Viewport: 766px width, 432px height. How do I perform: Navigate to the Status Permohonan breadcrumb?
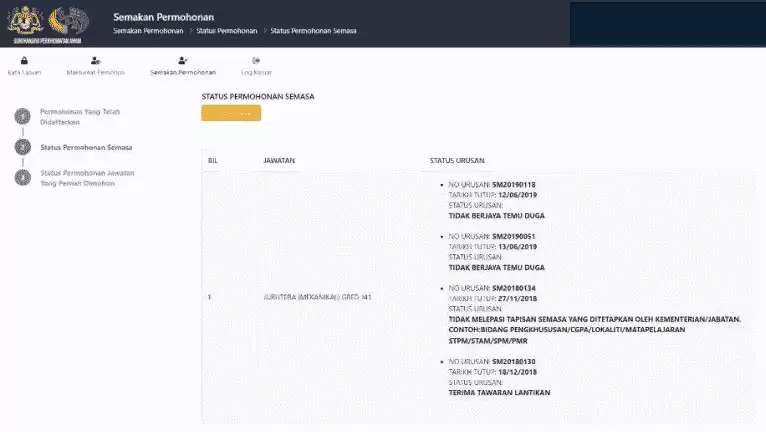(x=224, y=31)
